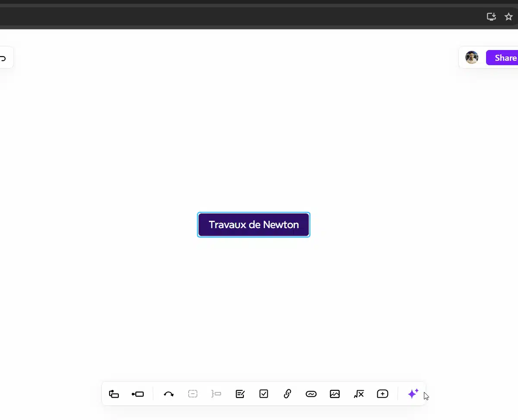
Task: Add a note to the topic
Action: (x=240, y=394)
